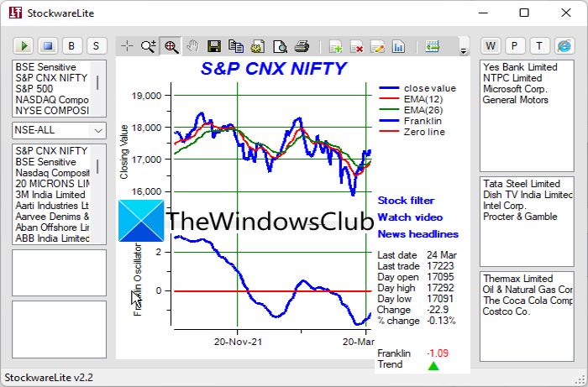
Task: Select Dish TV India Limited
Action: pos(528,195)
